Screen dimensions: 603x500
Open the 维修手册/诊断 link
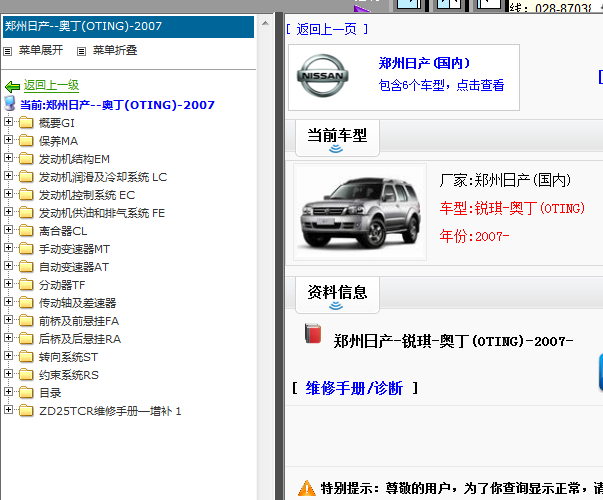click(x=354, y=388)
